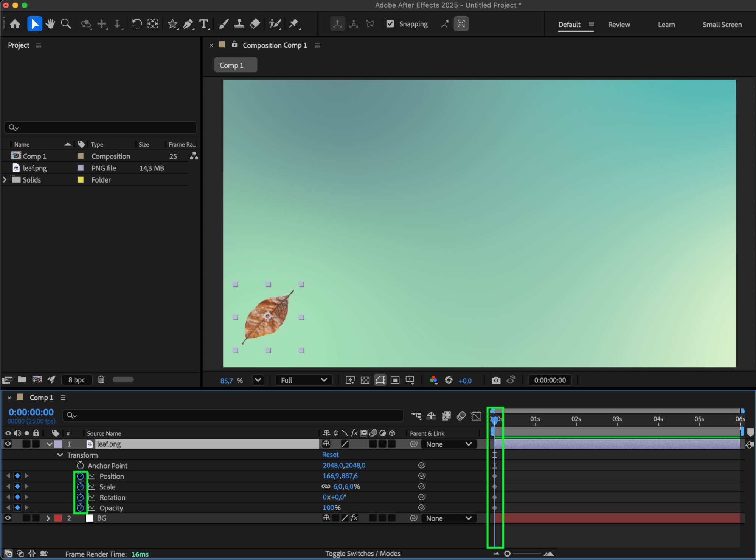Viewport: 756px width, 560px height.
Task: Select the Hand tool
Action: pos(50,24)
